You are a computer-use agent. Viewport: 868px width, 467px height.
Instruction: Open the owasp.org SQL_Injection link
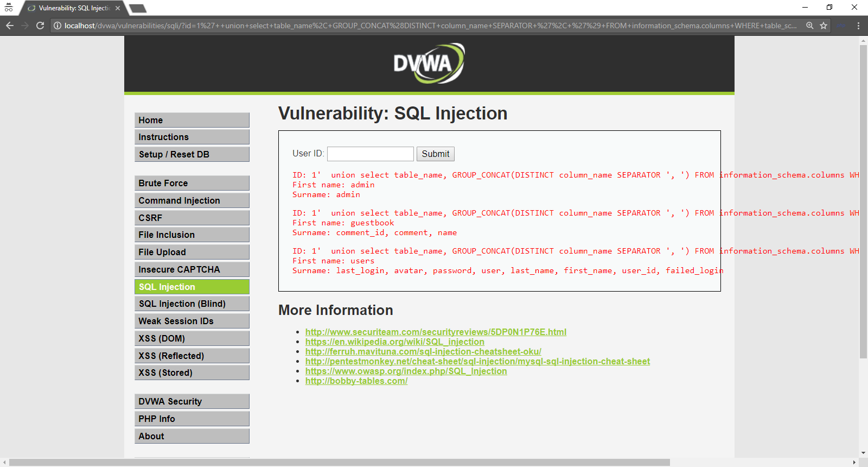[x=406, y=371]
